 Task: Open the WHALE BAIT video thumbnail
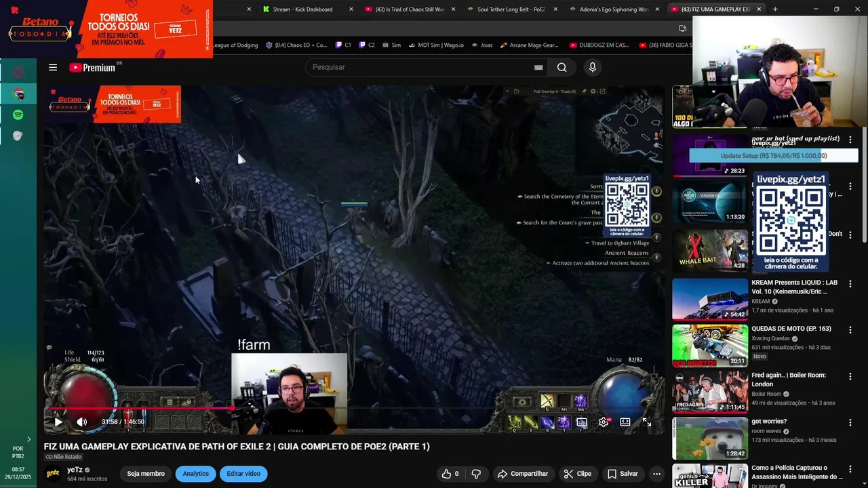pos(710,249)
